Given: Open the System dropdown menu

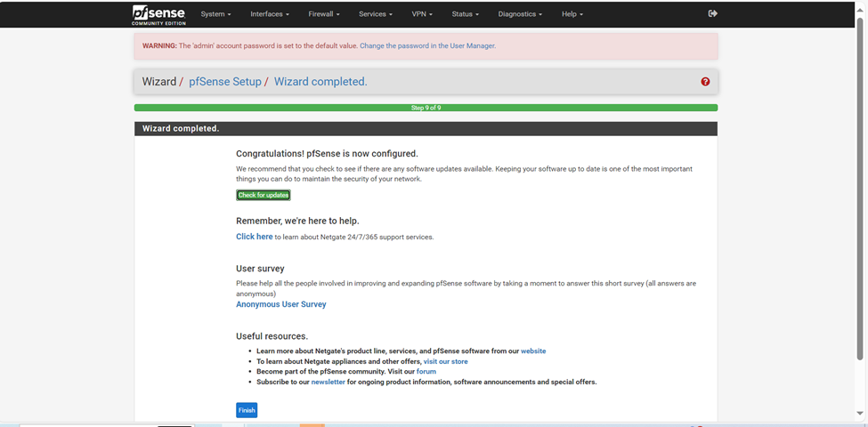Looking at the screenshot, I should click(x=215, y=14).
